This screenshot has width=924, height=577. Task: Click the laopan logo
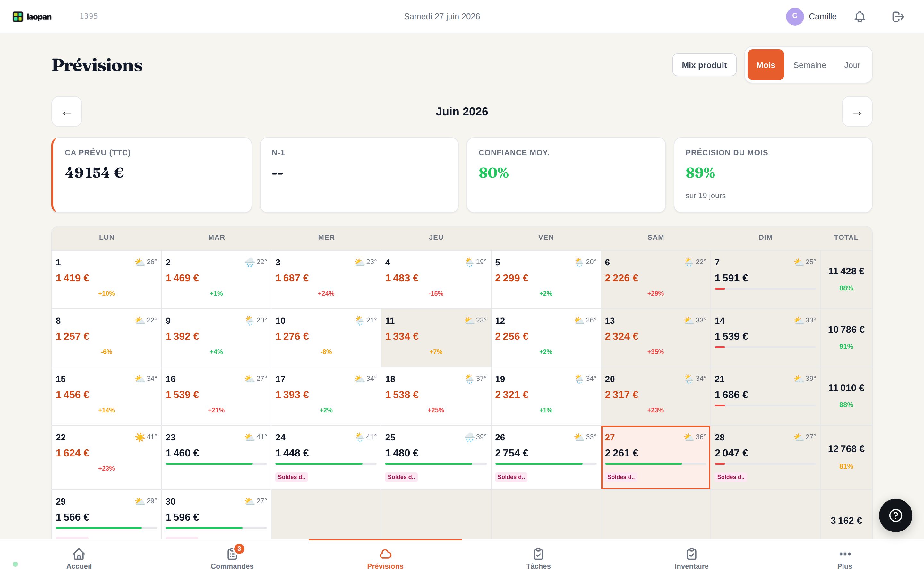[32, 16]
